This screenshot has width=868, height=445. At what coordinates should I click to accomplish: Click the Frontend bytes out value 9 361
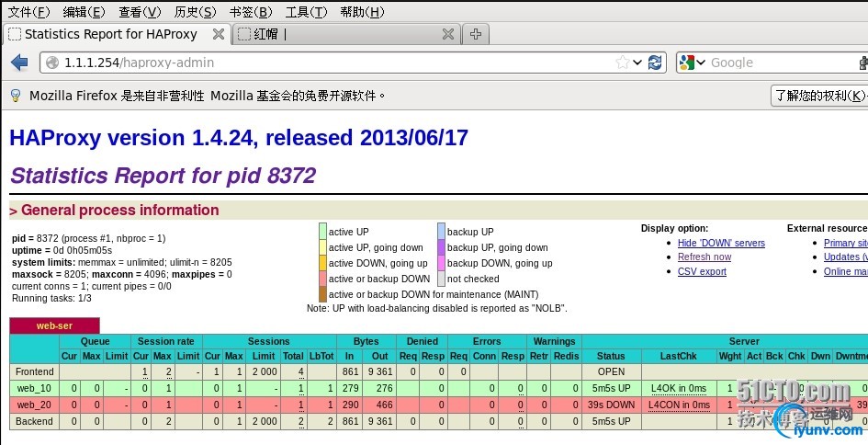[x=379, y=371]
